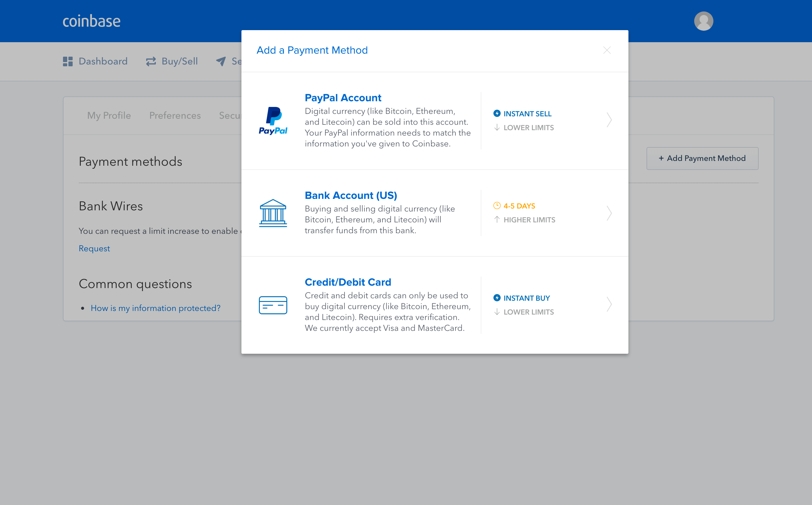Click the Request limit increase link
The image size is (812, 505).
(95, 248)
